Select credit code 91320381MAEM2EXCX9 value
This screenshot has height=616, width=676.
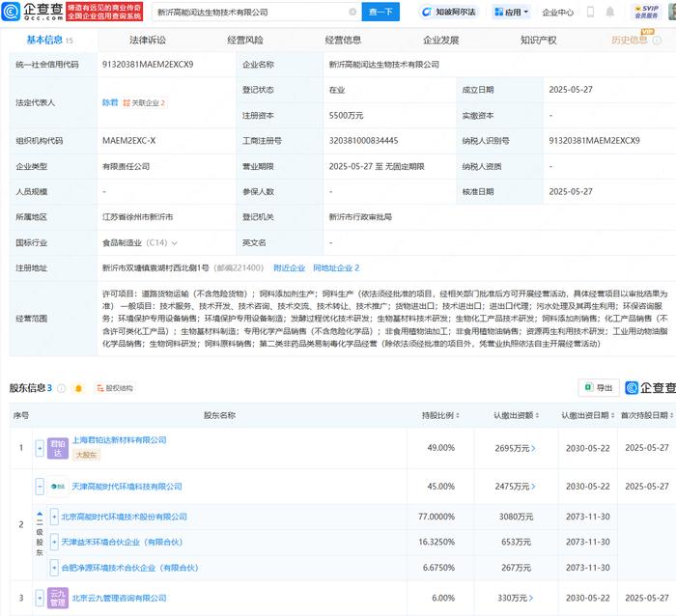pos(148,65)
